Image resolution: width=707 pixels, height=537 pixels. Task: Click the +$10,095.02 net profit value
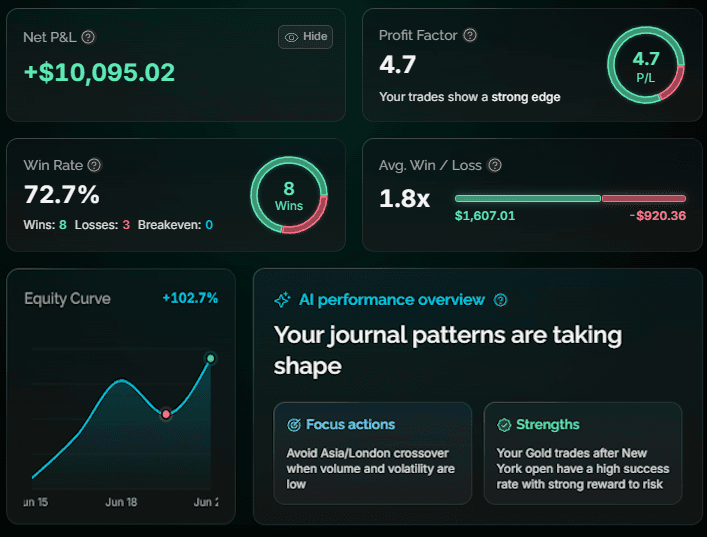point(99,73)
